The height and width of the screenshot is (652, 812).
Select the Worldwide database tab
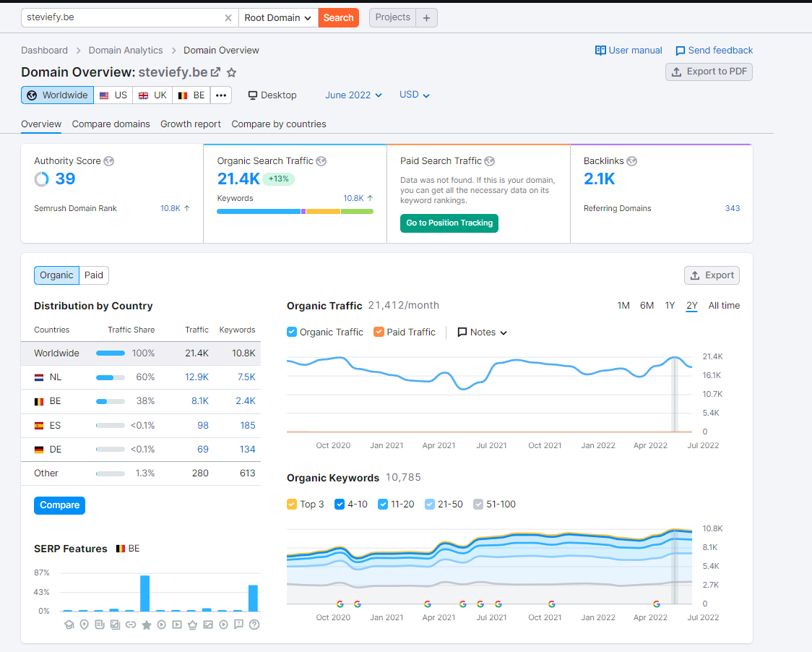[58, 95]
